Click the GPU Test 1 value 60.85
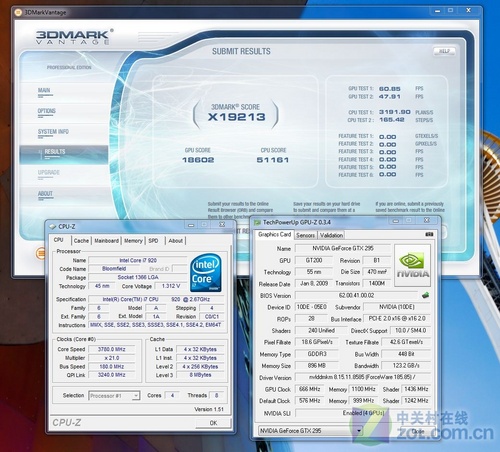Screen dimensions: 500x452 pos(390,89)
